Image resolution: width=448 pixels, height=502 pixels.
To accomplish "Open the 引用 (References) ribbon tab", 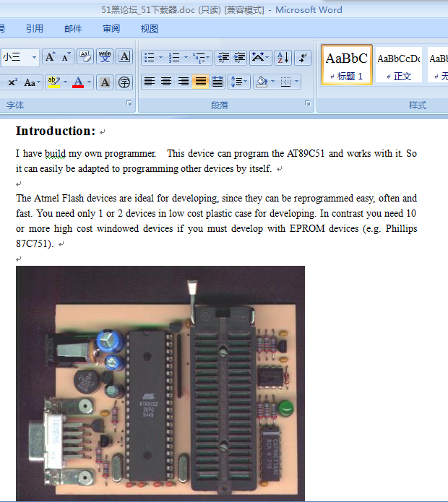I will tap(35, 29).
